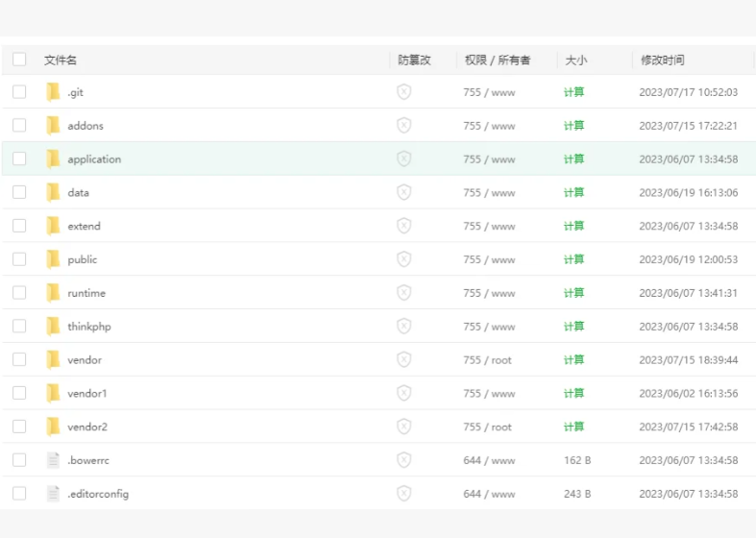Open the extend folder by its name
The width and height of the screenshot is (756, 538).
pos(84,226)
